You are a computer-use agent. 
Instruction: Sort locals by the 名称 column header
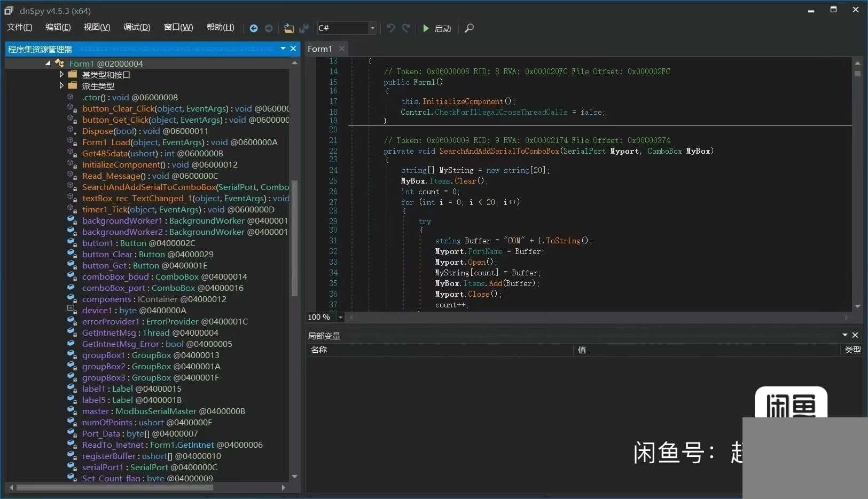[x=440, y=350]
